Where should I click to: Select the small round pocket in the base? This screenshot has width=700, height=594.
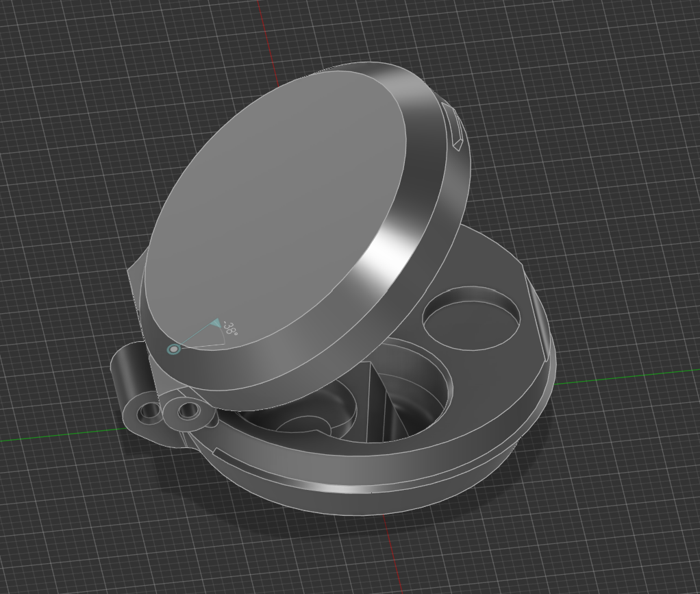coord(471,317)
